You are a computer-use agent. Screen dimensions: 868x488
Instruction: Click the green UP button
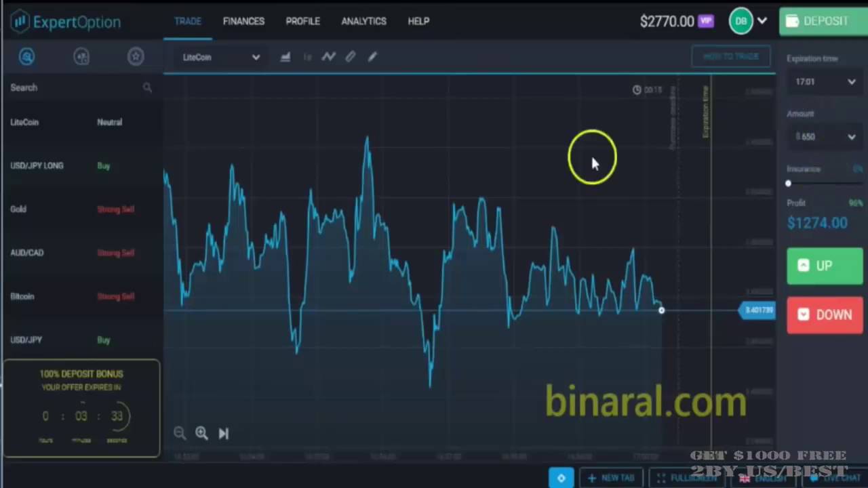[825, 266]
